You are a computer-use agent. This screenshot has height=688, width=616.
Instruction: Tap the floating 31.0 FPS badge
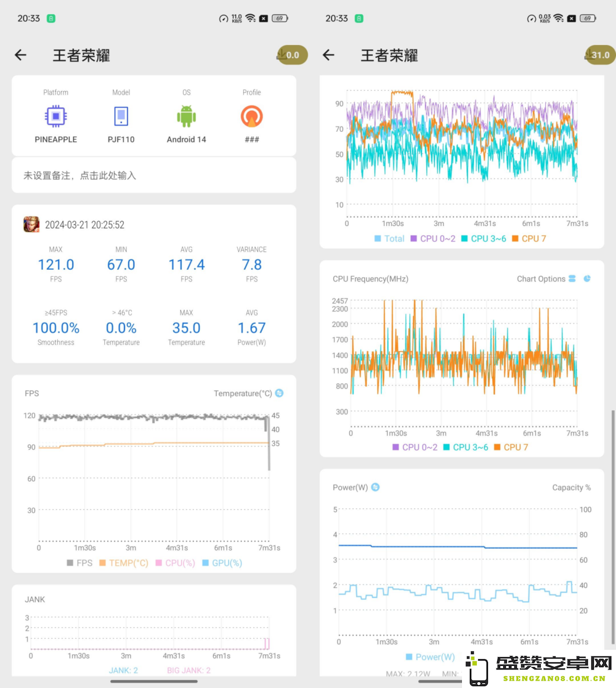600,55
